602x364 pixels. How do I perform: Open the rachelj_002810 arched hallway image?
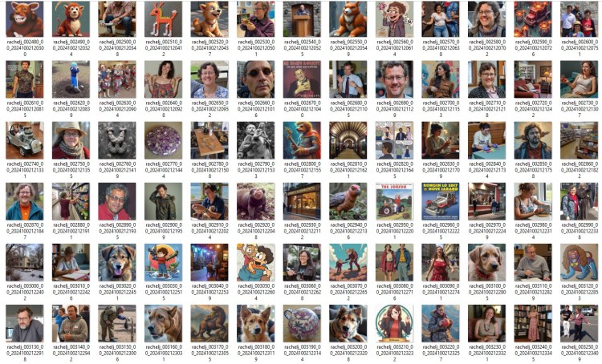348,141
